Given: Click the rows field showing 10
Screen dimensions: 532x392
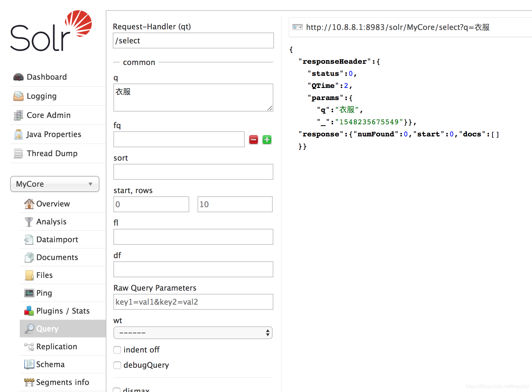Looking at the screenshot, I should coord(235,204).
